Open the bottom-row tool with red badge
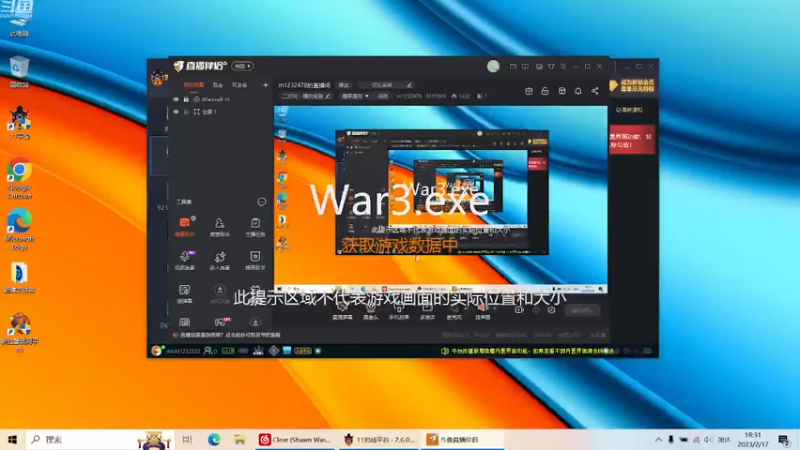This screenshot has width=800, height=450. pos(220,322)
